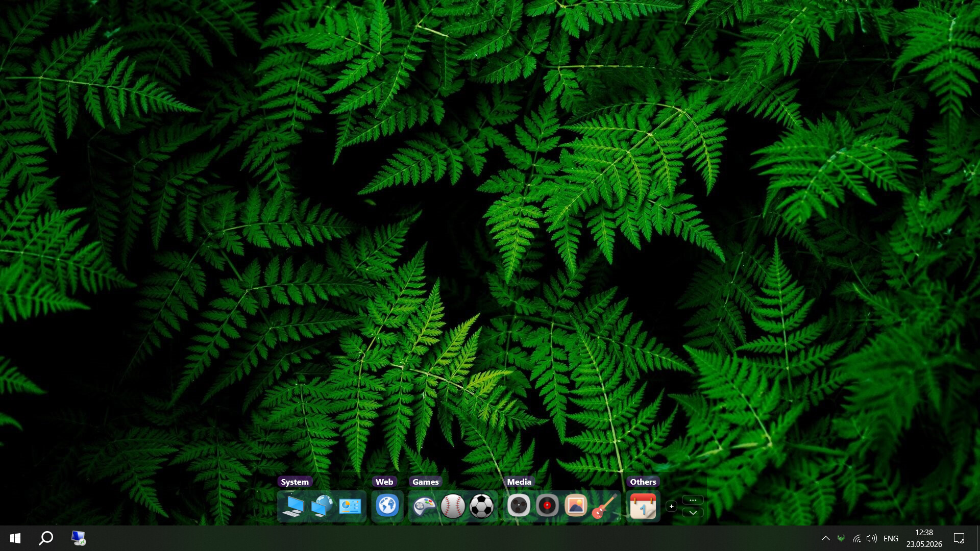This screenshot has width=980, height=551.
Task: Open the Wi-Fi network tray icon
Action: click(x=856, y=538)
